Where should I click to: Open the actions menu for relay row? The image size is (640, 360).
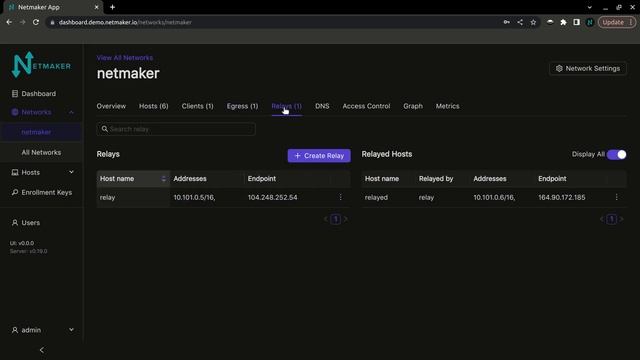[340, 197]
